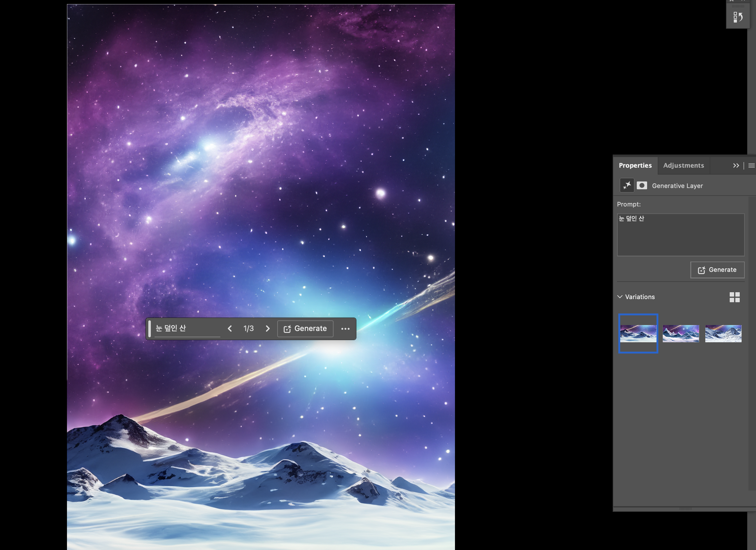Switch Variations to grid view
The height and width of the screenshot is (550, 756).
[734, 297]
